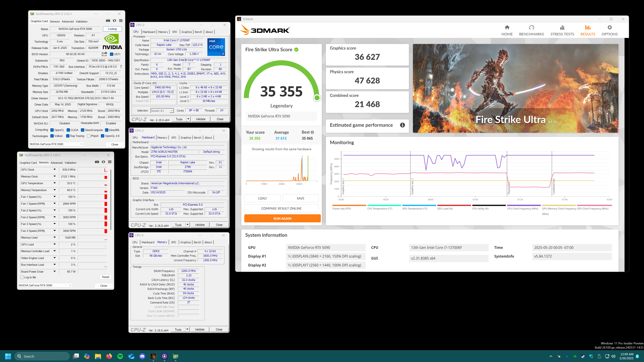Viewport: 644px width, 362px height.
Task: Expand the Board Power Draw sensor dropdown
Action: tap(55, 271)
